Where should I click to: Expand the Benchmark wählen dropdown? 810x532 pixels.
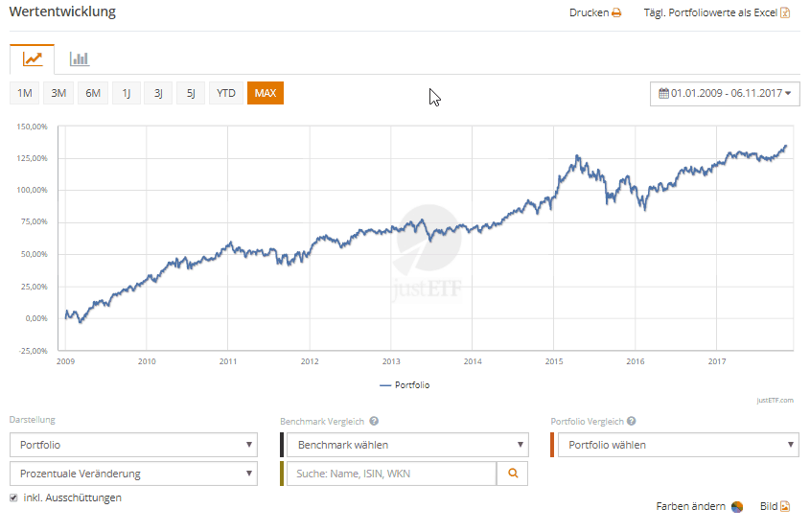[407, 445]
